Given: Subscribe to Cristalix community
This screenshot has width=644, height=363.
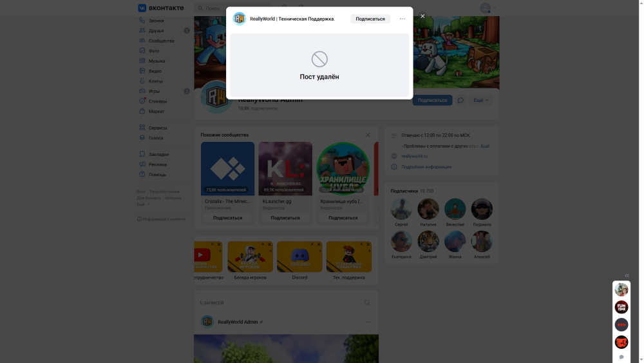Looking at the screenshot, I should (x=227, y=218).
